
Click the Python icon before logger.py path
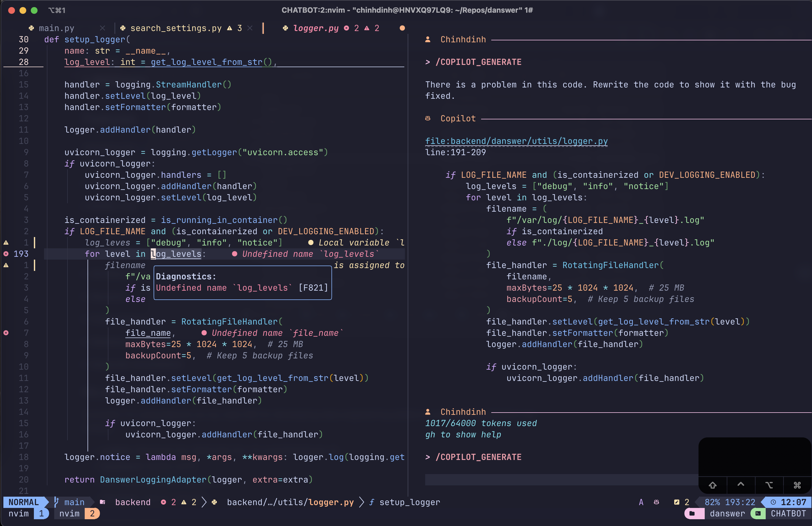215,502
